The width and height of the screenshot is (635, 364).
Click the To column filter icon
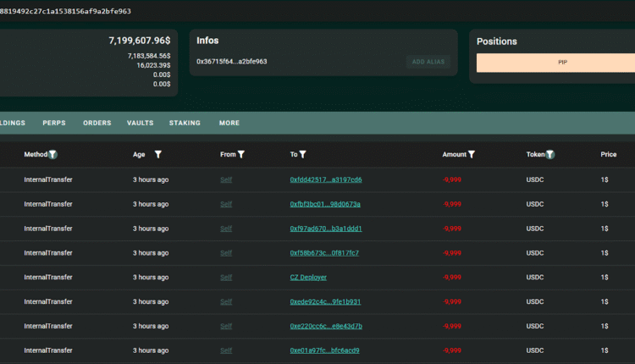[x=302, y=155]
